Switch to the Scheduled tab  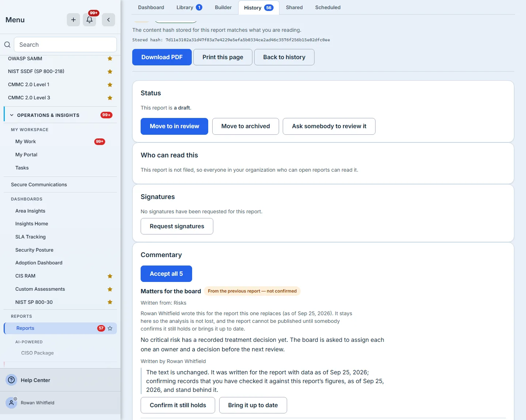[328, 7]
